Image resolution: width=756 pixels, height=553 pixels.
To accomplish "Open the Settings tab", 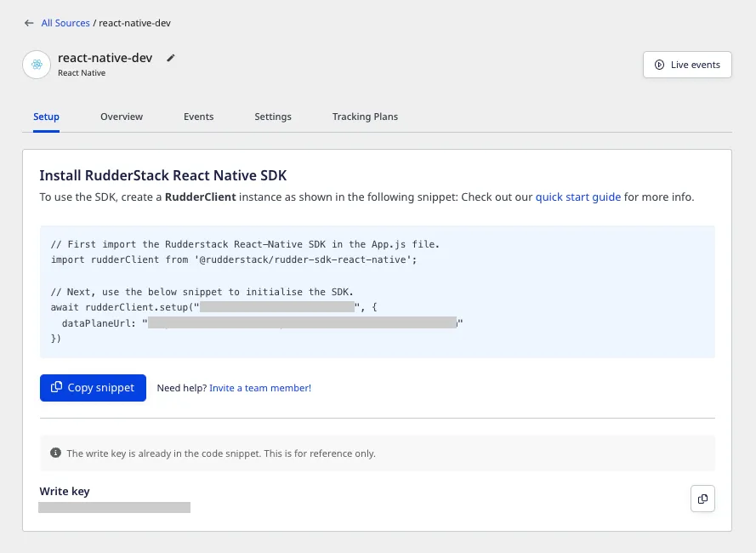I will pos(273,117).
